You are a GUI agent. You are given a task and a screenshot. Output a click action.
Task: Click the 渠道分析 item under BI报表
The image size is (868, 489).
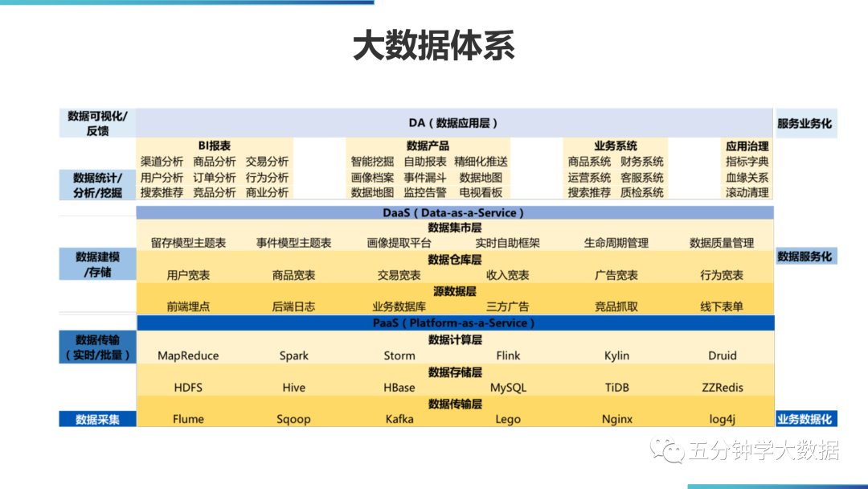pyautogui.click(x=162, y=162)
